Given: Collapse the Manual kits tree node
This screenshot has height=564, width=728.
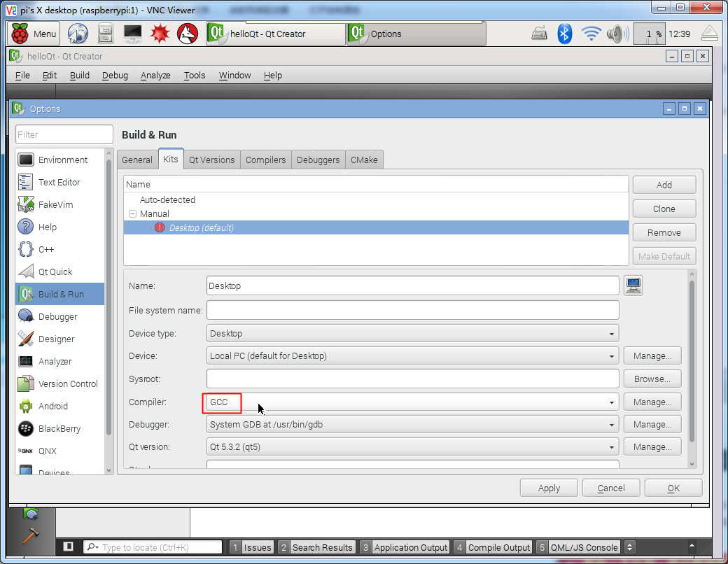Looking at the screenshot, I should tap(132, 213).
